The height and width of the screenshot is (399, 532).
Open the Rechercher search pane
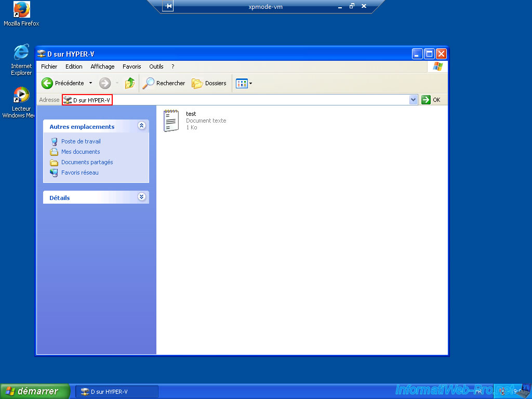tap(164, 83)
